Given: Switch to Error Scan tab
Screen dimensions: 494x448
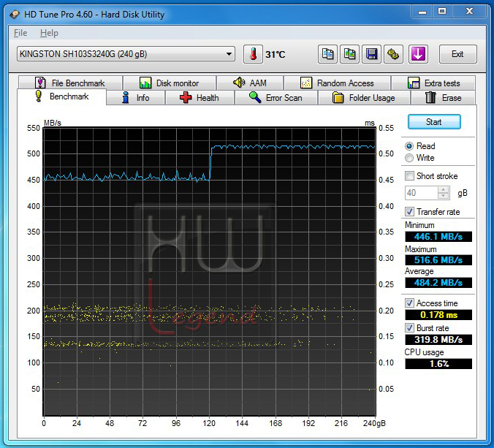Looking at the screenshot, I should (x=276, y=98).
